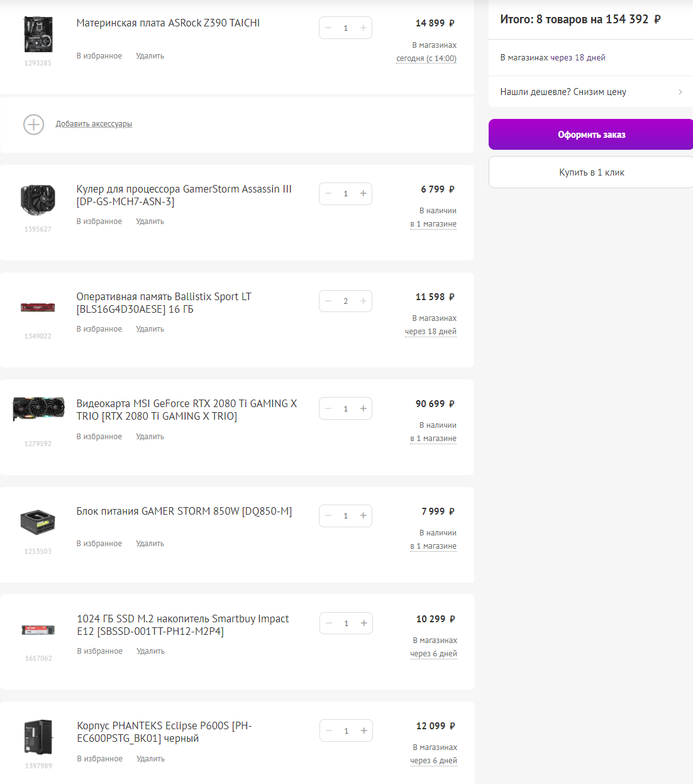Click the plus circle icon for accessories
The width and height of the screenshot is (693, 784).
33,125
